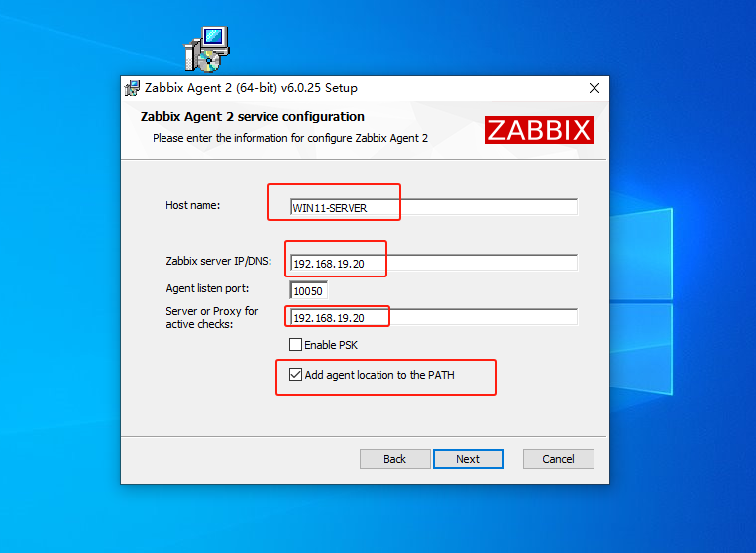Screen dimensions: 756x553
Task: Click the 'Zabbix server IP/DNS:' label
Action: pos(219,261)
